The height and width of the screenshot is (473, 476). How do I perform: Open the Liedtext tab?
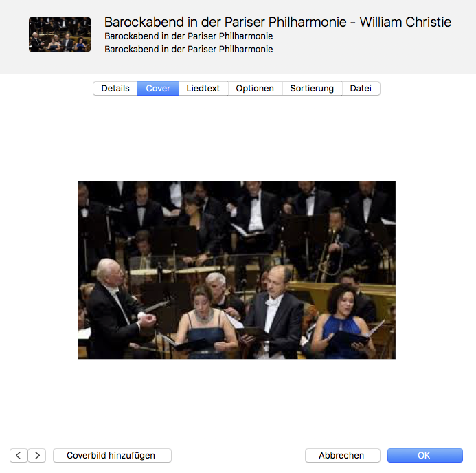203,88
